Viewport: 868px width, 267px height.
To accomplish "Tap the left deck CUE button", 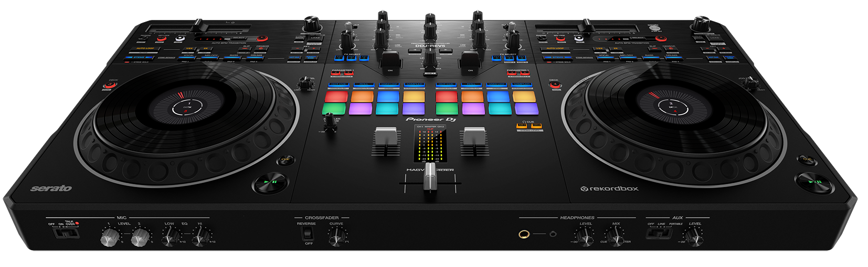I will point(285,159).
